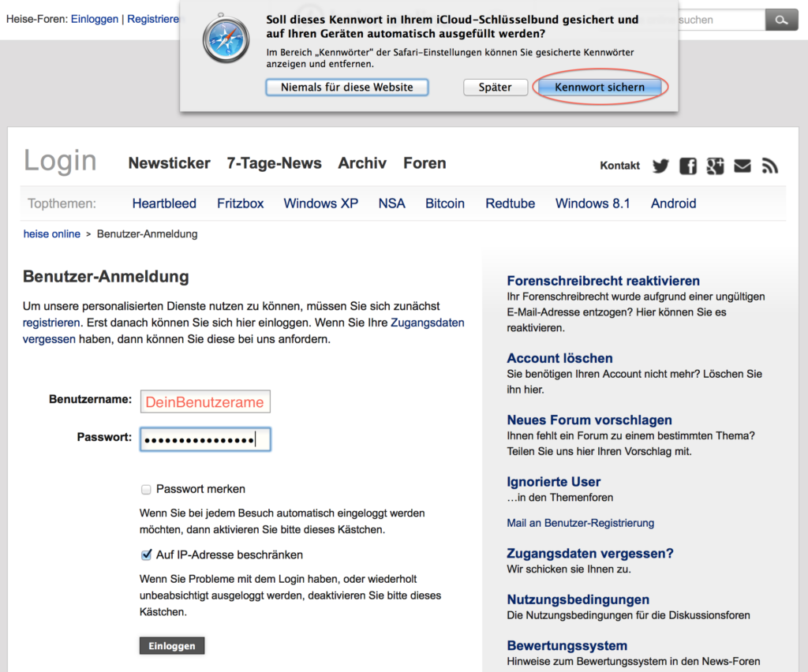Focus the Passwort input field
The image size is (808, 672).
pyautogui.click(x=205, y=440)
